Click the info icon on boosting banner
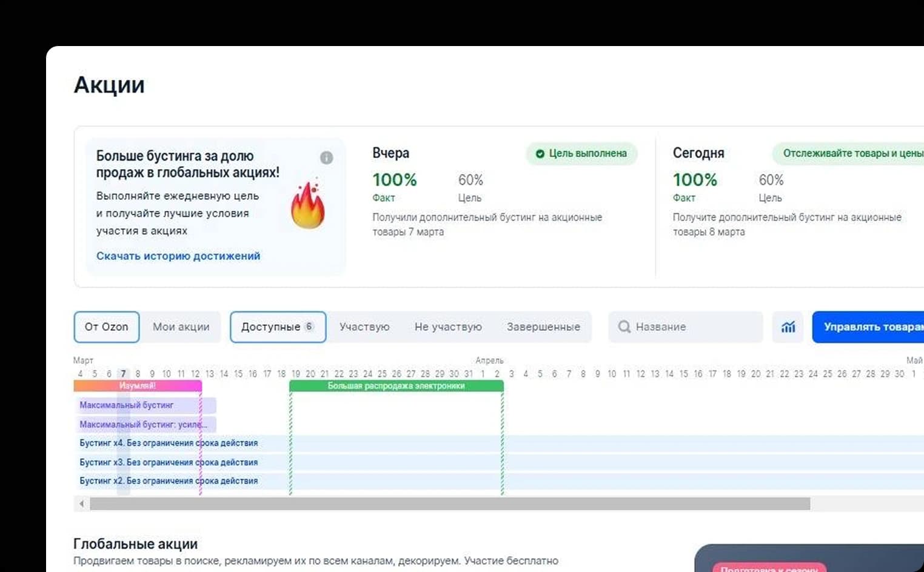This screenshot has height=572, width=924. (326, 158)
